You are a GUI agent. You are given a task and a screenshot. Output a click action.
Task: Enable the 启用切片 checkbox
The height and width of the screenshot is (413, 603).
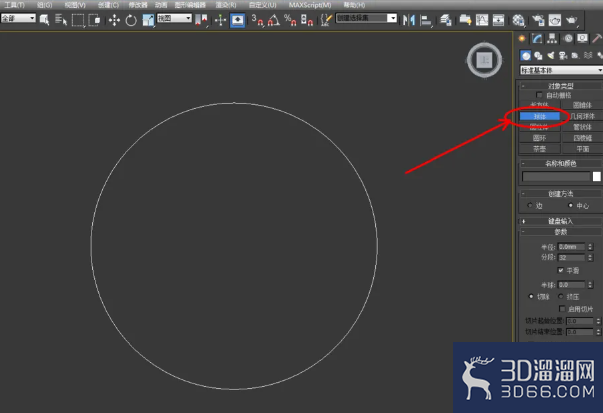click(562, 309)
